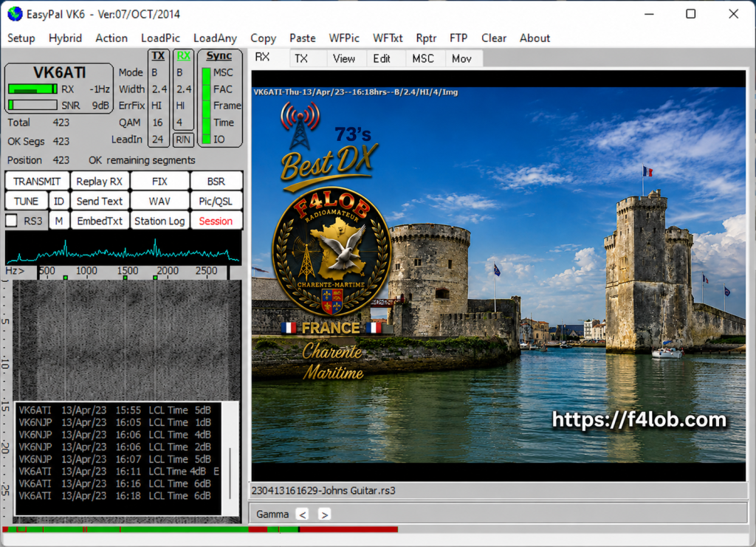
Task: Click the EasyPal globe icon in the title bar
Action: click(x=15, y=13)
